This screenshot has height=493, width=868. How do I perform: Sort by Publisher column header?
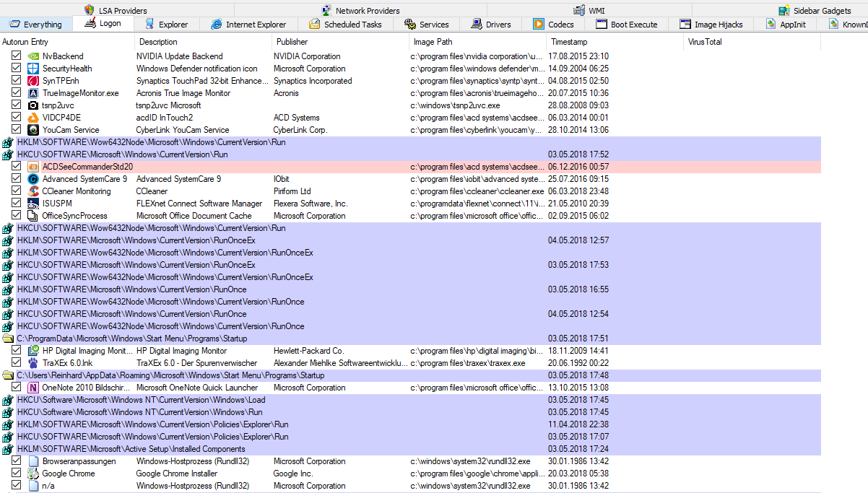click(x=341, y=42)
